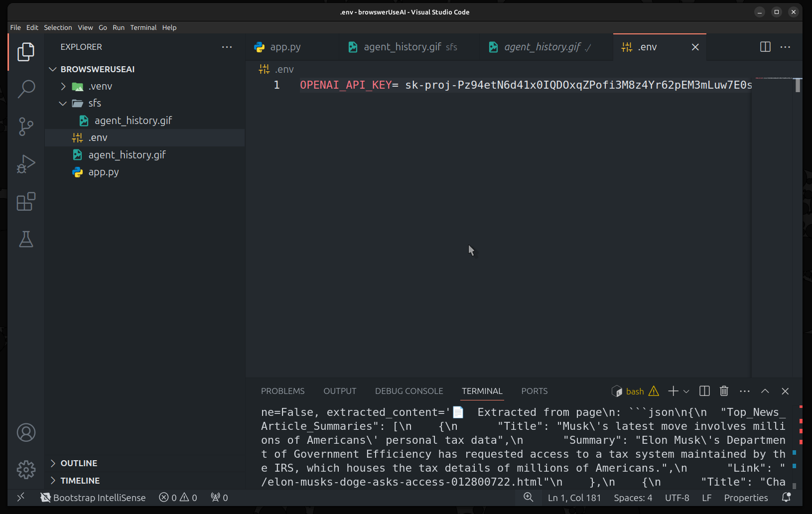Viewport: 812px width, 514px height.
Task: Change end of line sequence LF
Action: [x=706, y=497]
